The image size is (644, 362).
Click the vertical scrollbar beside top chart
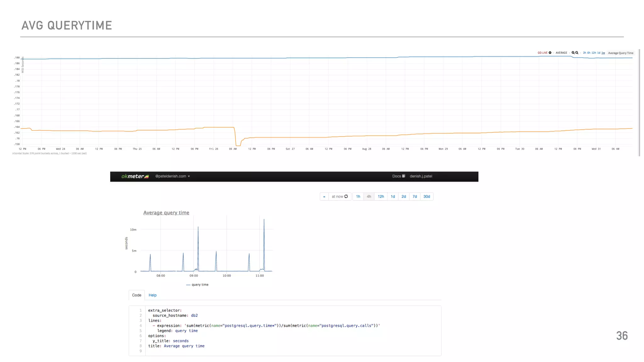tap(639, 102)
